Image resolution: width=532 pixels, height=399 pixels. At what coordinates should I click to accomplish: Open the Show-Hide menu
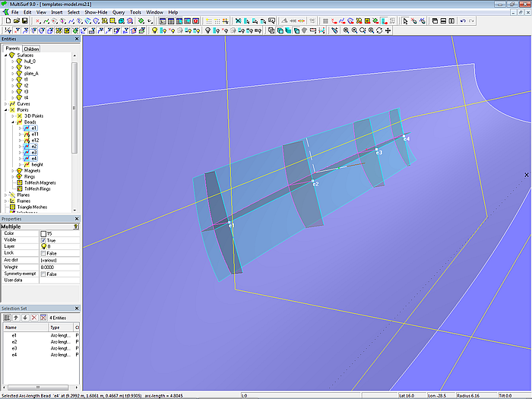96,13
